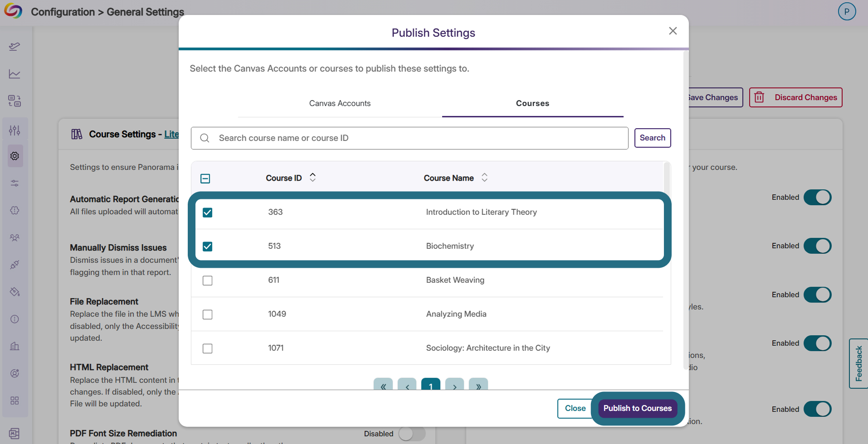Viewport: 868px width, 444px height.
Task: Focus the course name or ID search field
Action: coord(410,138)
